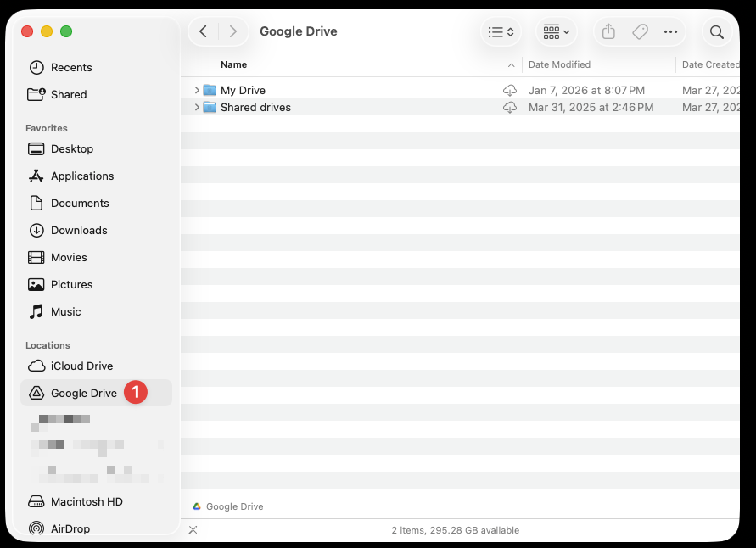Click the cloud download icon for My Drive
Screen dimensions: 756x548
510,91
